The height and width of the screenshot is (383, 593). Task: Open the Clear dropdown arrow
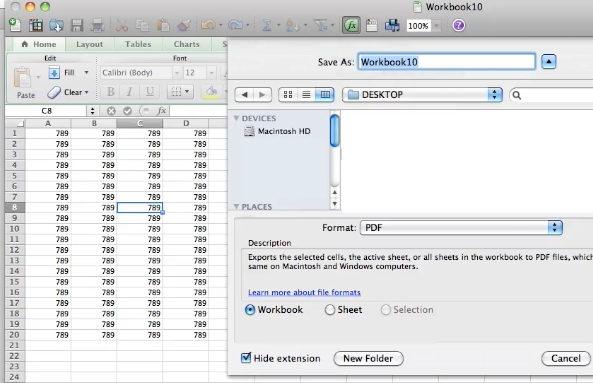coord(87,92)
